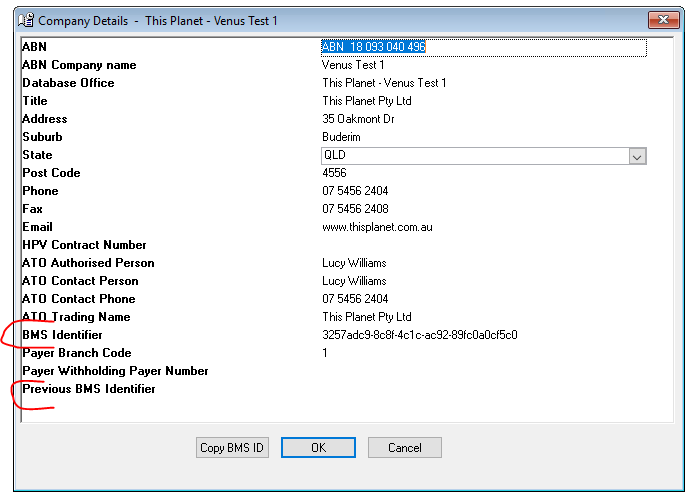Click the Copy BMS ID button
The height and width of the screenshot is (499, 695).
232,448
